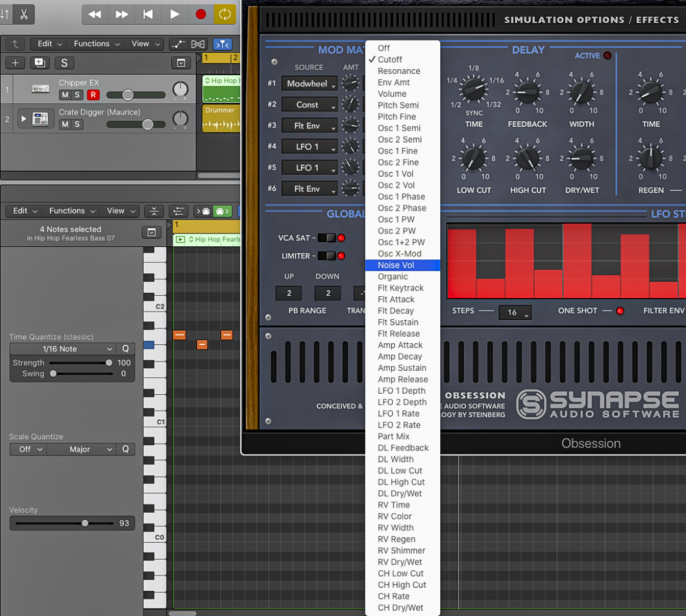Expand the Crate Digger track disclosure triangle
The width and height of the screenshot is (686, 616).
pyautogui.click(x=23, y=118)
